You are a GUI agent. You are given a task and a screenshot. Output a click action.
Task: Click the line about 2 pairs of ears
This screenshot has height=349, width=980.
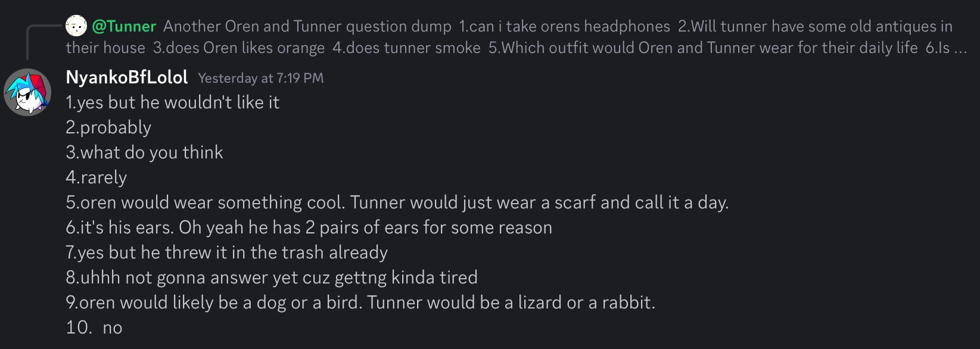click(x=309, y=228)
